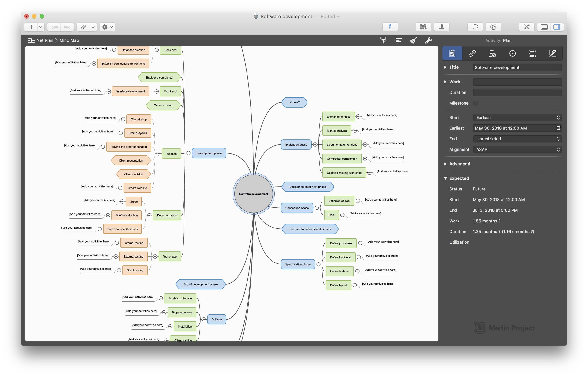Open the Alignment ASAP dropdown
The width and height of the screenshot is (588, 376).
pos(517,149)
